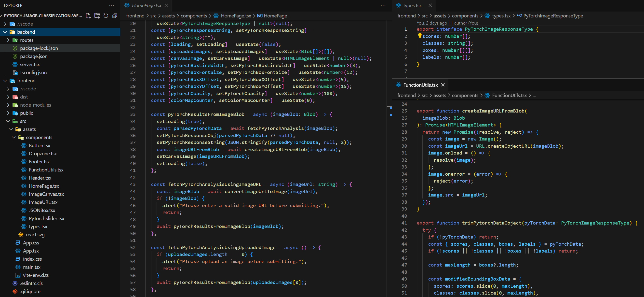Collapse the assets folder

point(11,129)
